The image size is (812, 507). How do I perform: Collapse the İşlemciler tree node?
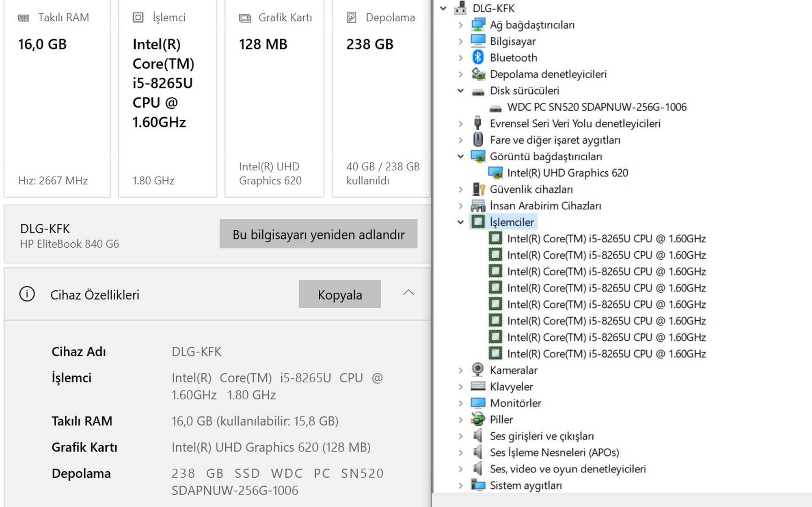click(460, 222)
